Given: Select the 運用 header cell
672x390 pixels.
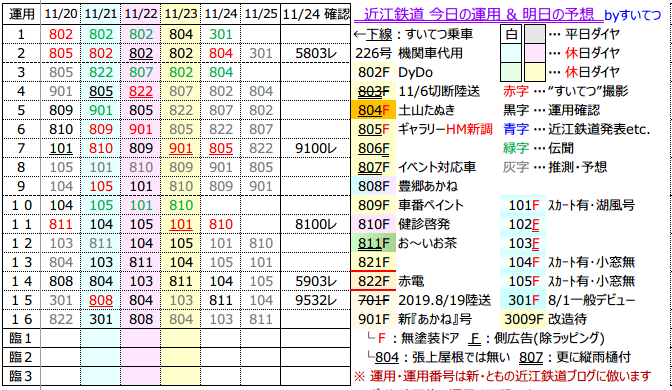Looking at the screenshot, I should click(x=21, y=14).
